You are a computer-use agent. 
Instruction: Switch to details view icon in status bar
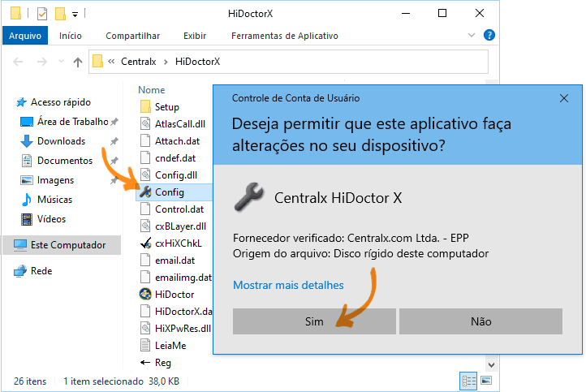tap(468, 381)
